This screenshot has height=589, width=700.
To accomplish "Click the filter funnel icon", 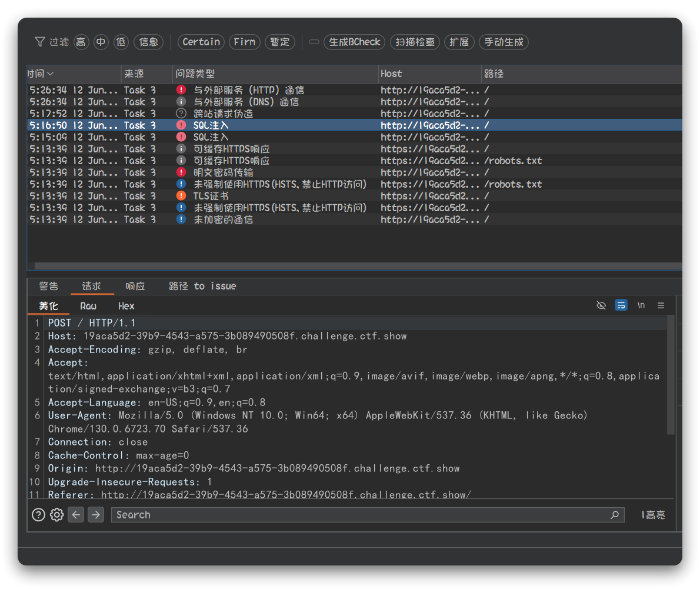I will coord(39,42).
